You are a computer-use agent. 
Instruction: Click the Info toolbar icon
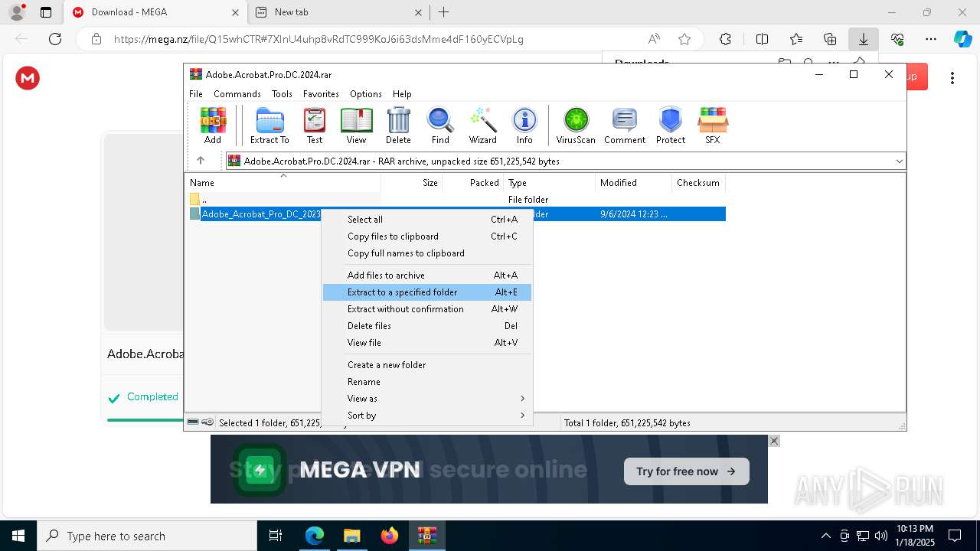[x=524, y=126]
